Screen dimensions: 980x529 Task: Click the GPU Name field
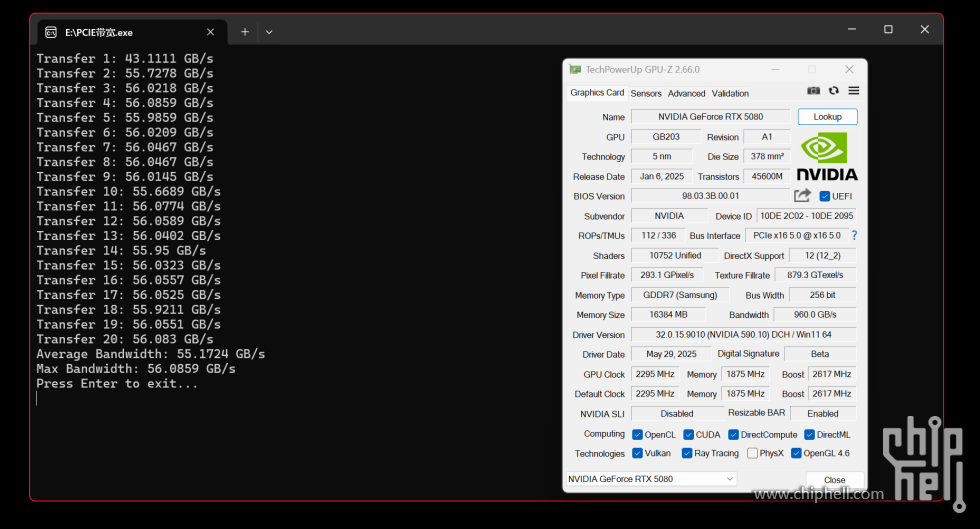[711, 117]
